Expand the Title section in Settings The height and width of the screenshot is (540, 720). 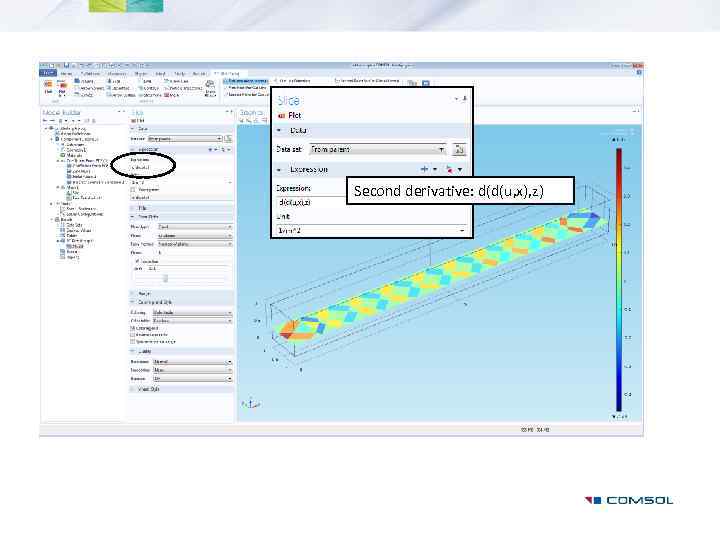coord(133,208)
